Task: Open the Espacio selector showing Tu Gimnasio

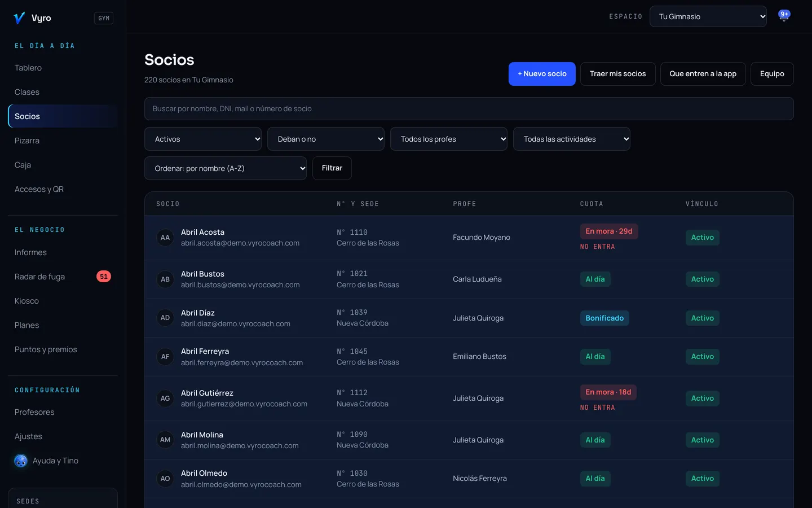Action: point(708,16)
